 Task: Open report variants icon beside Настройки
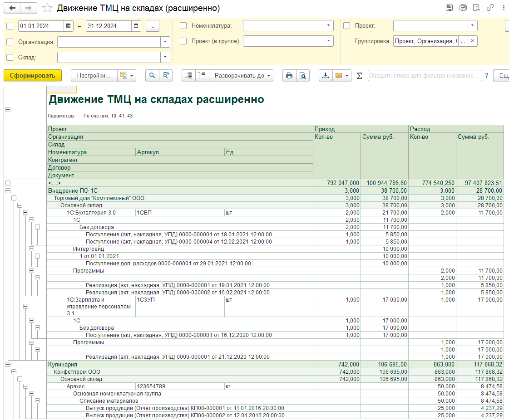coord(126,76)
